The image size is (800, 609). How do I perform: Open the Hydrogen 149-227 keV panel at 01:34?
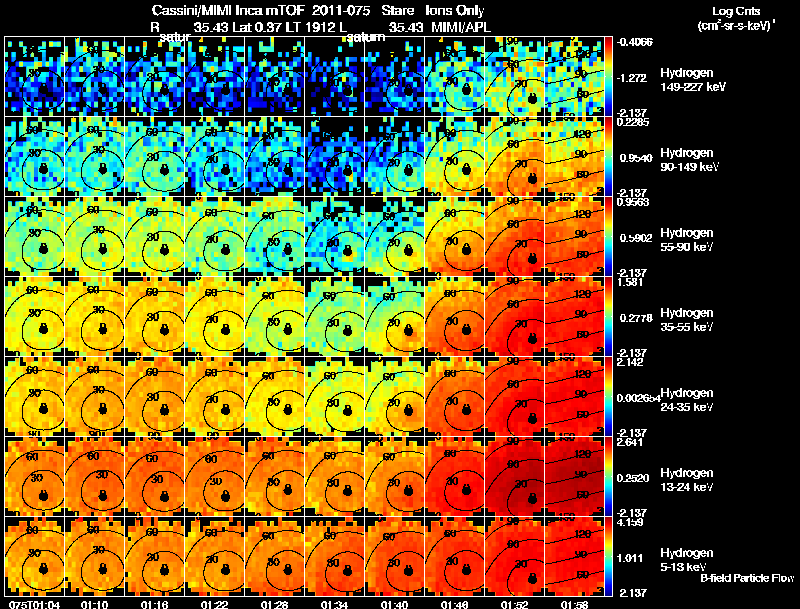335,77
